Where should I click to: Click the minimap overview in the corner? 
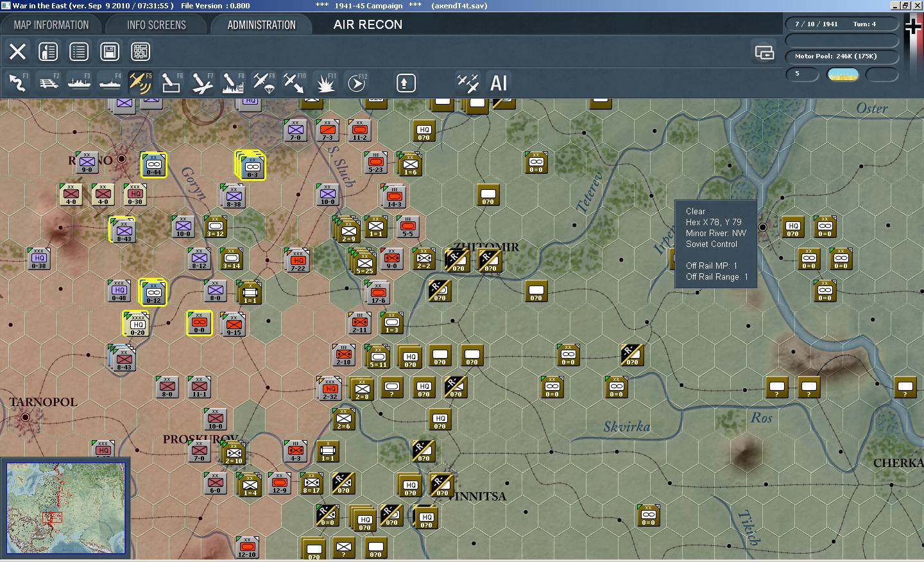(65, 507)
